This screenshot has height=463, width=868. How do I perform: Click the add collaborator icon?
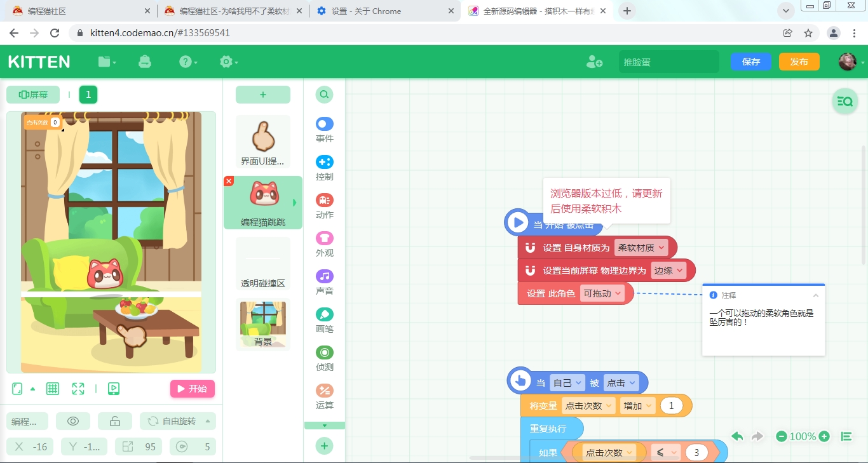pyautogui.click(x=594, y=62)
